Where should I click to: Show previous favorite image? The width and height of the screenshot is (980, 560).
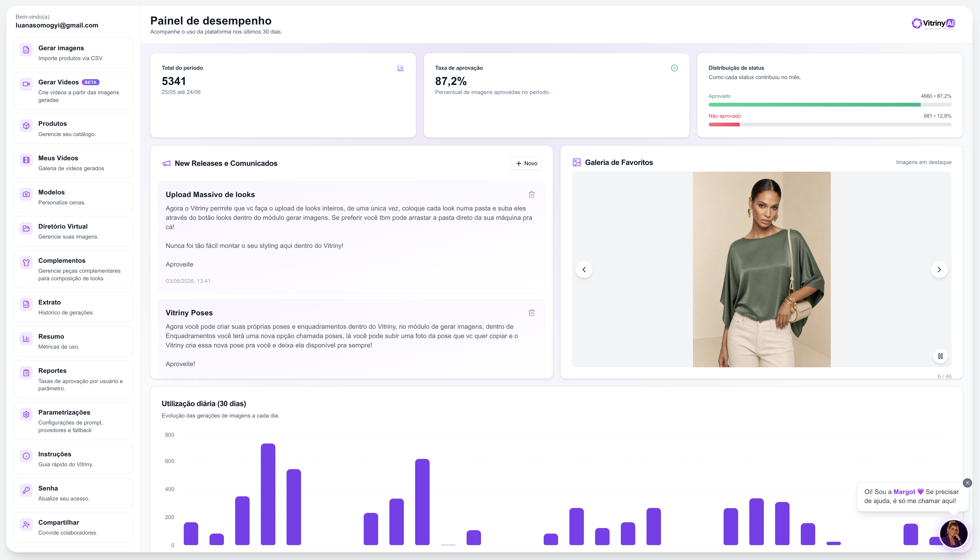tap(584, 269)
